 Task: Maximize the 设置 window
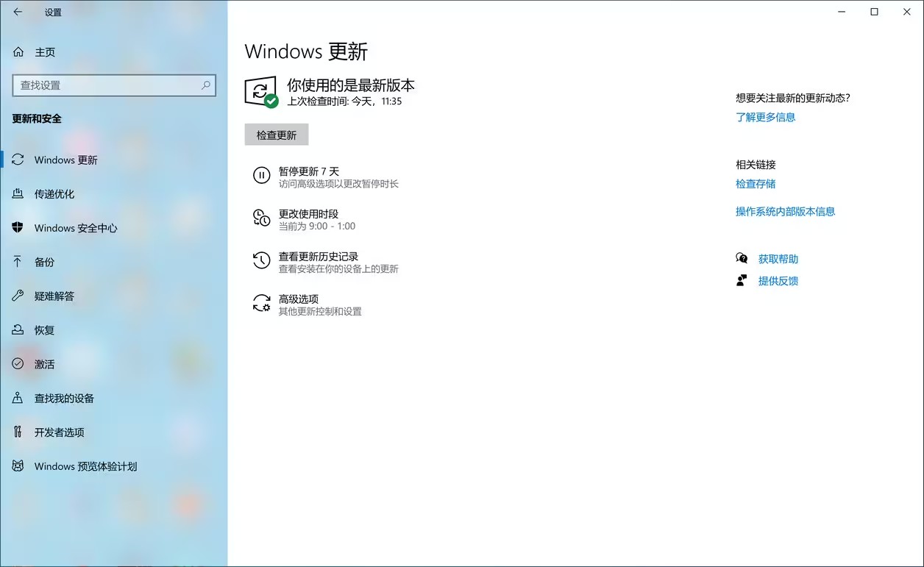[874, 12]
